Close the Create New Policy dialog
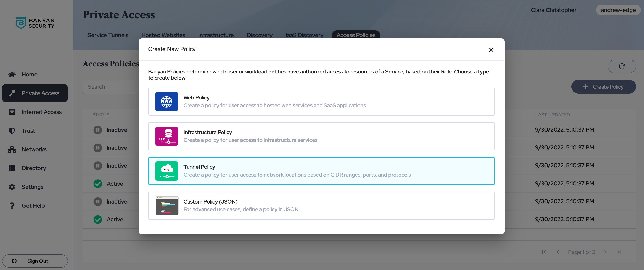Viewport: 644px width, 270px height. (x=491, y=50)
